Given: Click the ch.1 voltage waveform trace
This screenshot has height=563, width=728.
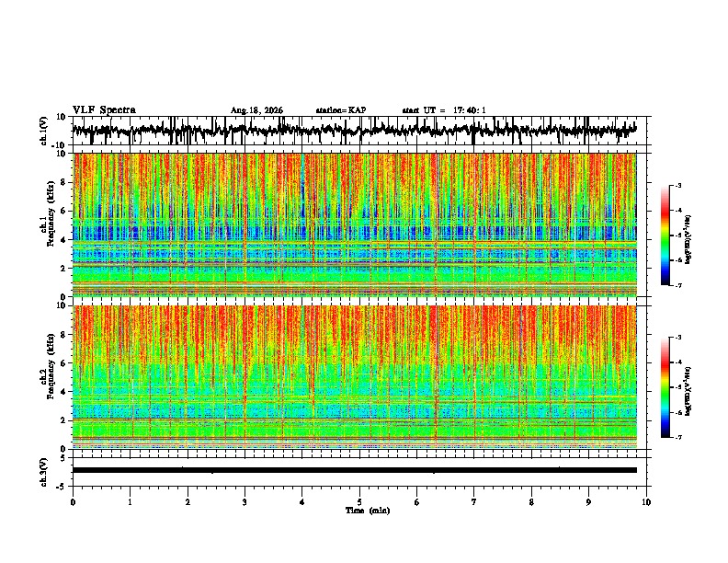Looking at the screenshot, I should coord(354,130).
